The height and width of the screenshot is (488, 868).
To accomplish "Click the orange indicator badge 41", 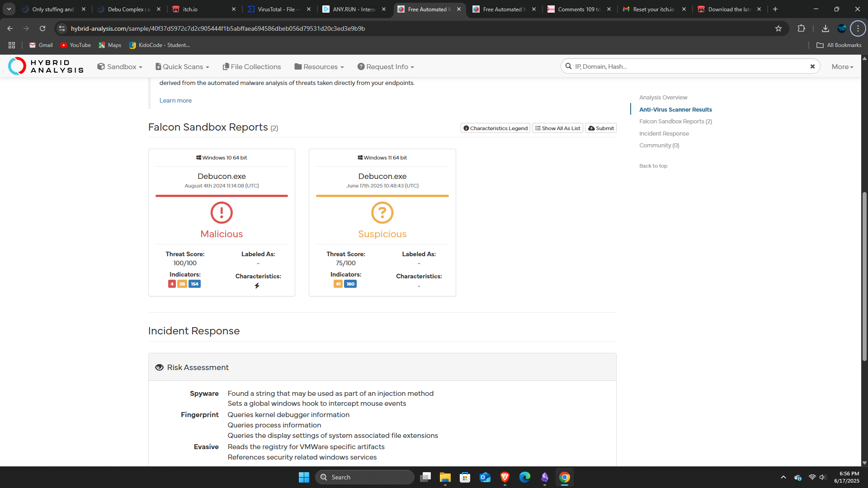I will click(338, 284).
